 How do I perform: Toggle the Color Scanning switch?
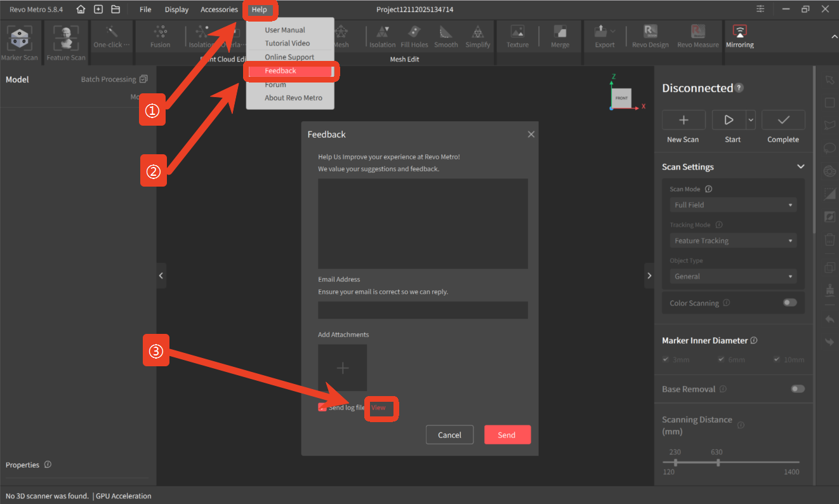tap(790, 303)
